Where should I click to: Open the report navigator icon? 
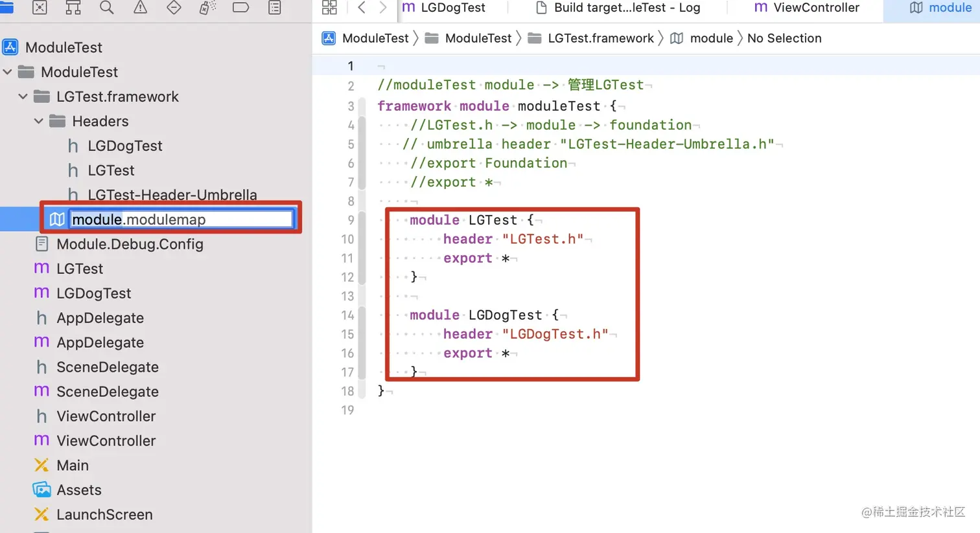pos(275,8)
